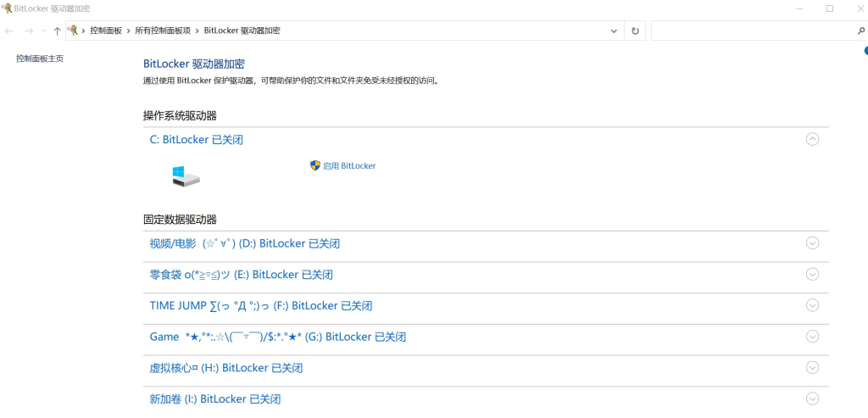Expand the G: drive section chevron
The height and width of the screenshot is (418, 868).
pyautogui.click(x=812, y=336)
